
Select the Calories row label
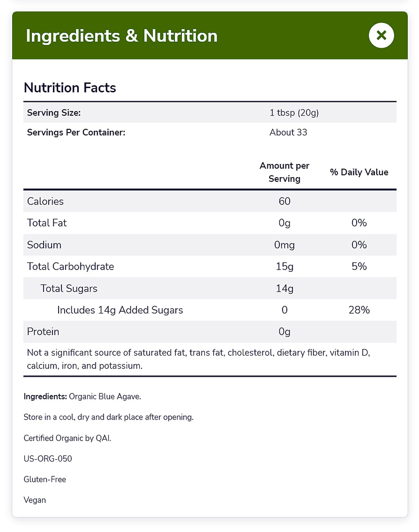point(45,201)
